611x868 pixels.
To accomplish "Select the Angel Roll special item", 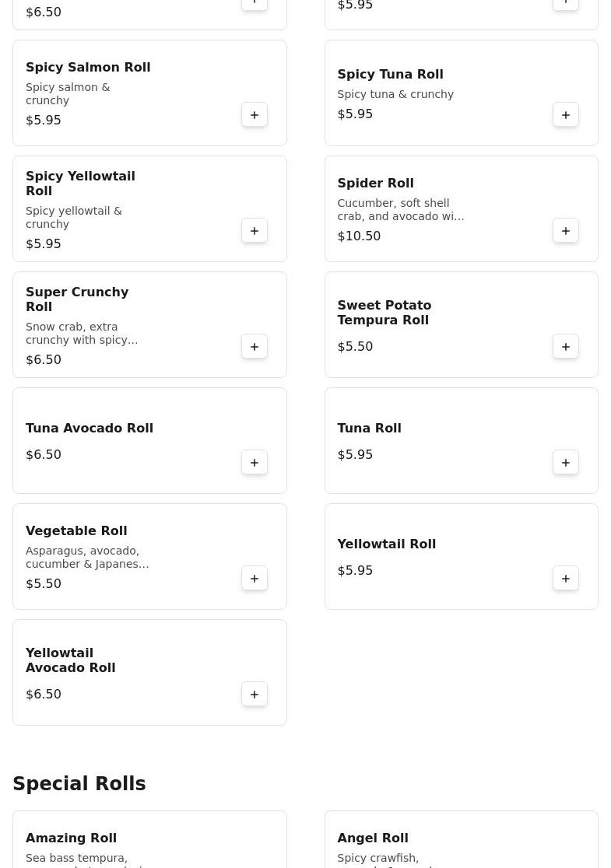I will click(372, 838).
